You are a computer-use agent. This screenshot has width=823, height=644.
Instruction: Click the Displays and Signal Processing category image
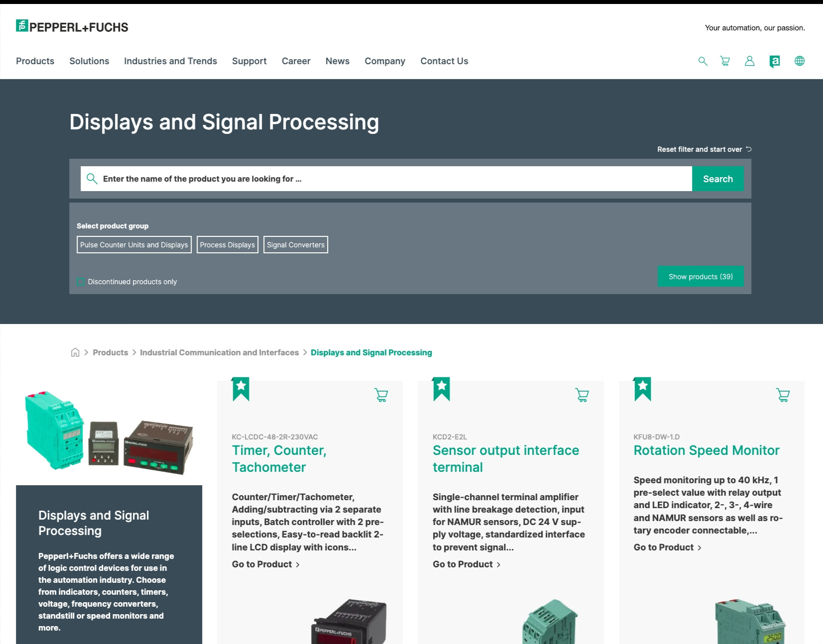tap(109, 433)
